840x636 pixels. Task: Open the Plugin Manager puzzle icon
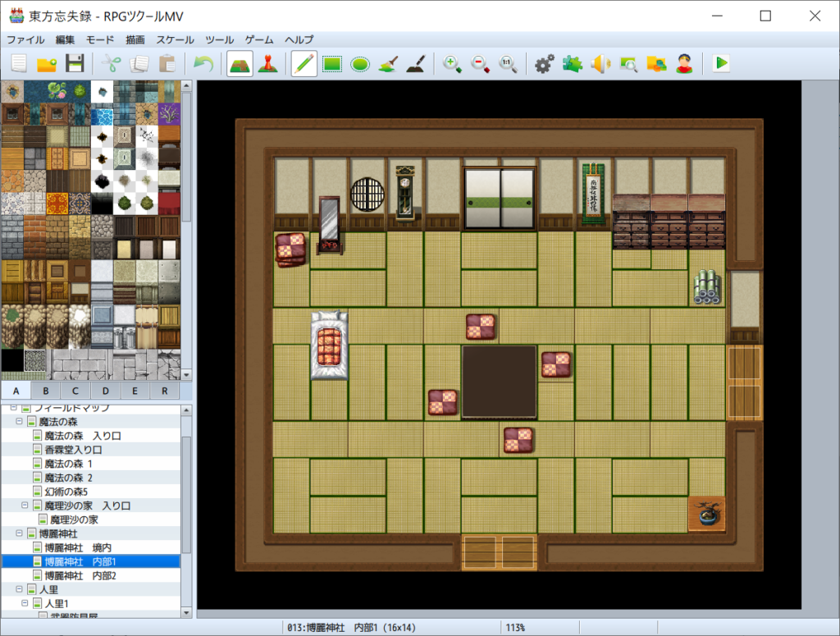coord(573,63)
